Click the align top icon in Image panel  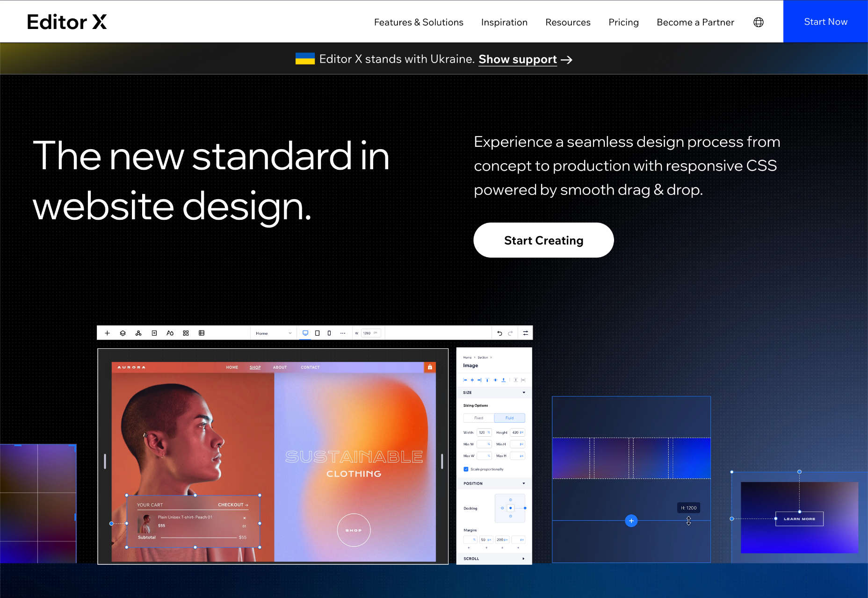click(x=487, y=380)
